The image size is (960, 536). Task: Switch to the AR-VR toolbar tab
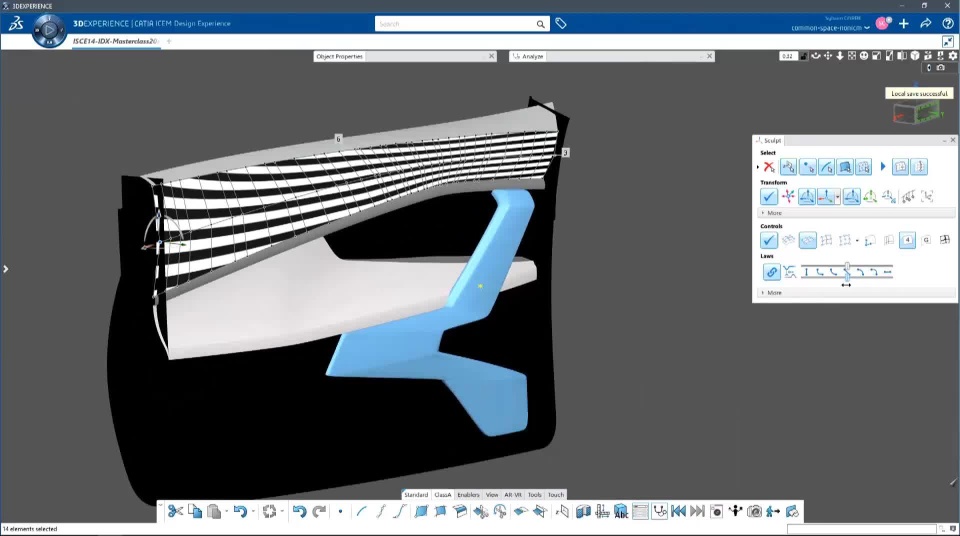(x=513, y=494)
